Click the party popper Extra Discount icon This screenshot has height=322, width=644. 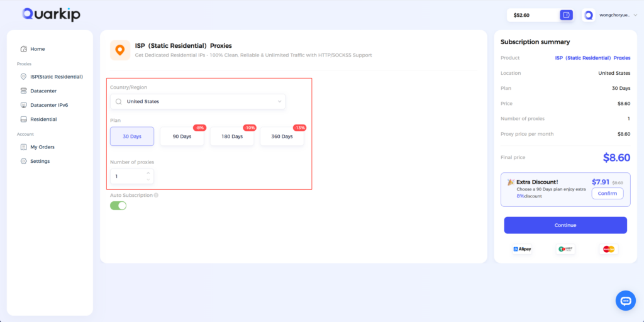pos(511,182)
